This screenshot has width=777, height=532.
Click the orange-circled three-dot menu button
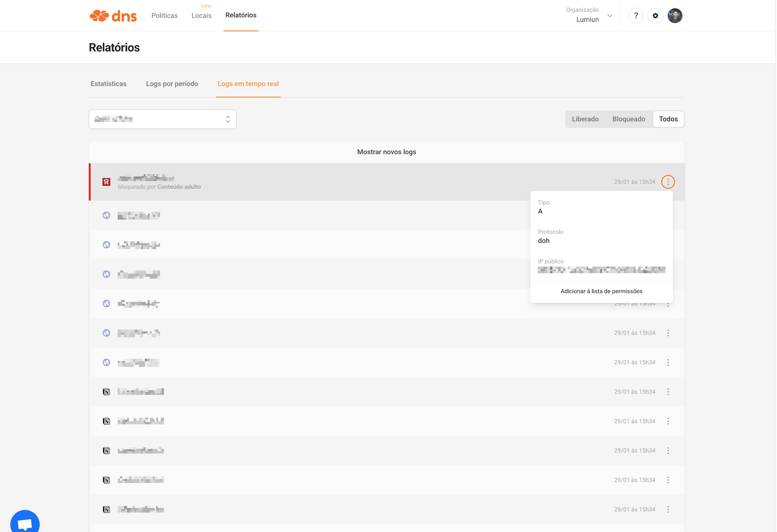click(668, 182)
